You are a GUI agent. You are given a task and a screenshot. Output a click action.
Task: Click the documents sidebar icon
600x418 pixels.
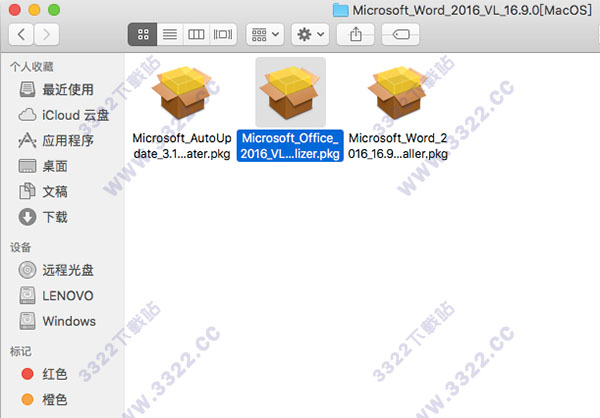(27, 191)
